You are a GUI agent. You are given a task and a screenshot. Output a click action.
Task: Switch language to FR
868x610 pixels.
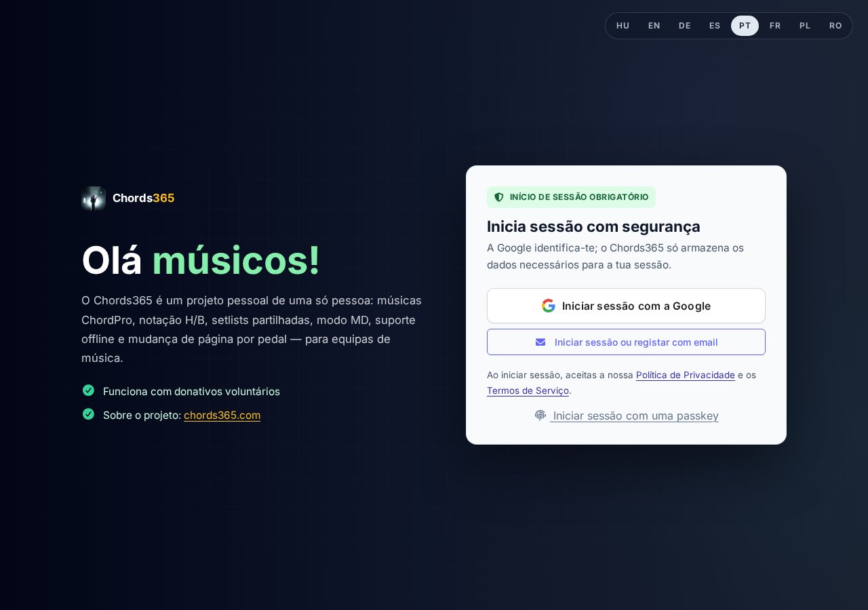775,26
